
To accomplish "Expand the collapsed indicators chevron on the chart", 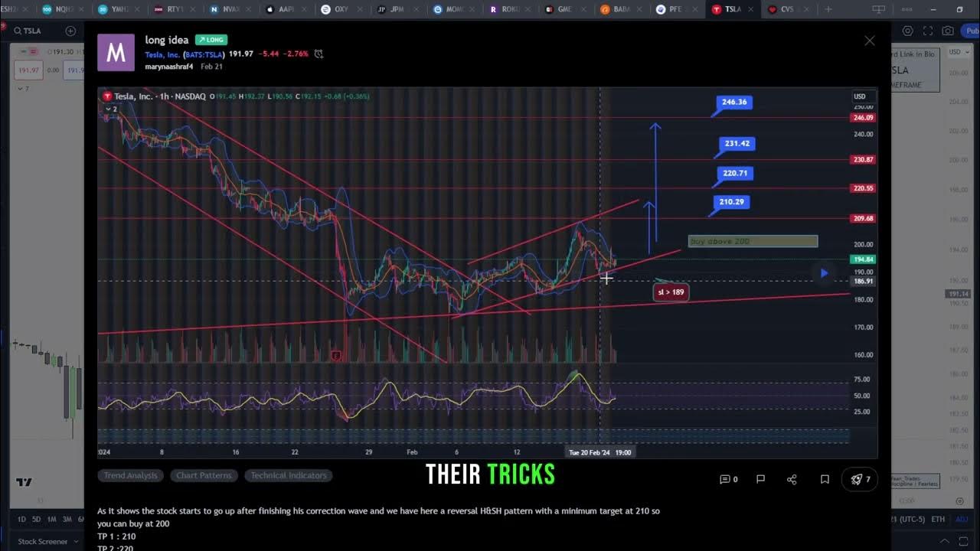I will [x=109, y=109].
